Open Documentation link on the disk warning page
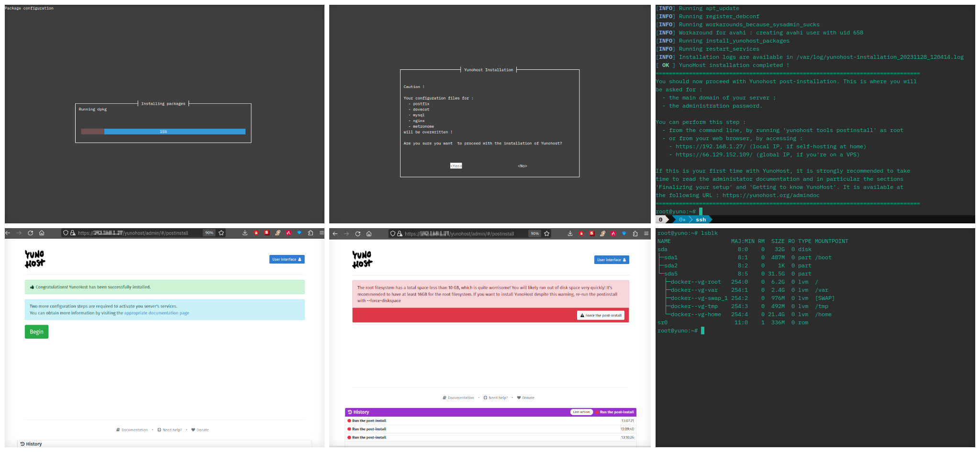980x452 pixels. 458,397
